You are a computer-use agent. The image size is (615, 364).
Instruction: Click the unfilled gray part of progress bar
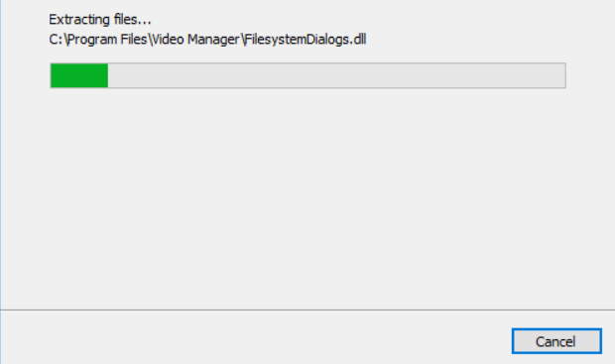click(336, 75)
